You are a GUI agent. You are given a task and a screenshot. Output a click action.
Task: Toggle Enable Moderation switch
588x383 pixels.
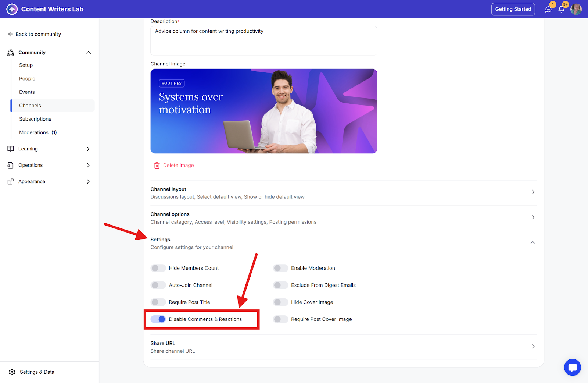(280, 268)
